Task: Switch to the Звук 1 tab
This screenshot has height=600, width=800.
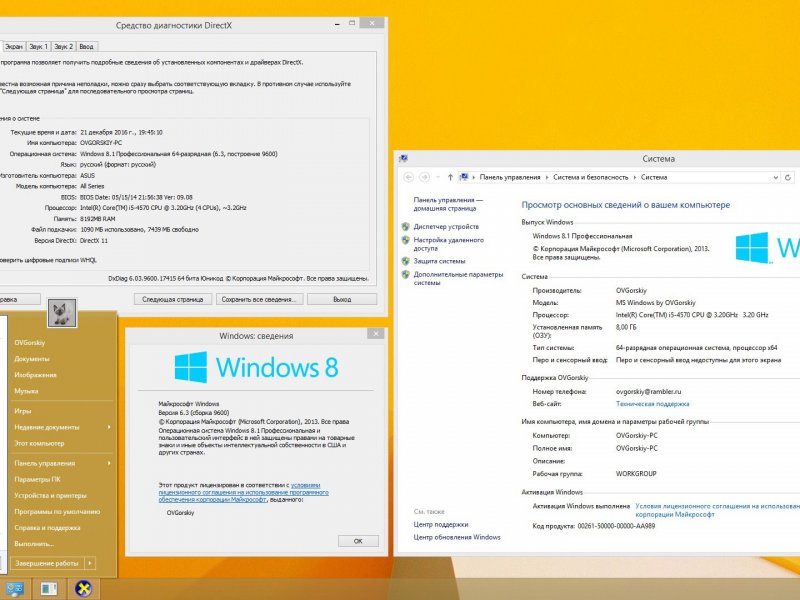Action: point(38,46)
